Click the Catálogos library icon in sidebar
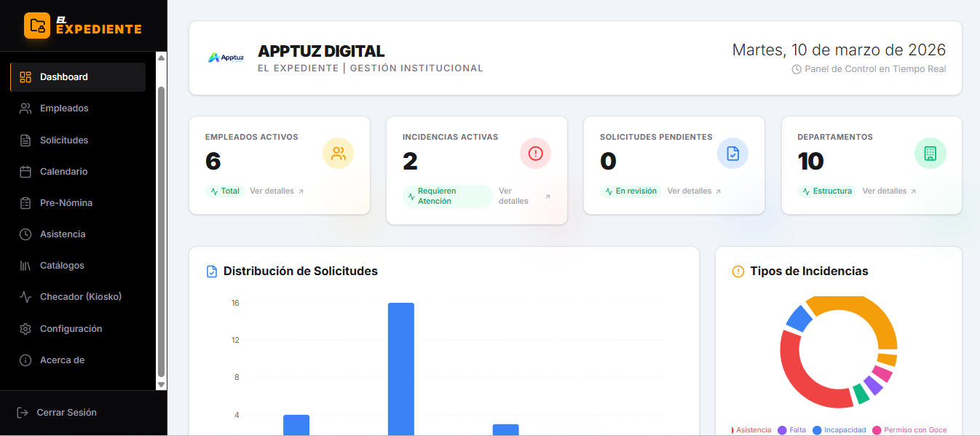980x436 pixels. pyautogui.click(x=25, y=266)
